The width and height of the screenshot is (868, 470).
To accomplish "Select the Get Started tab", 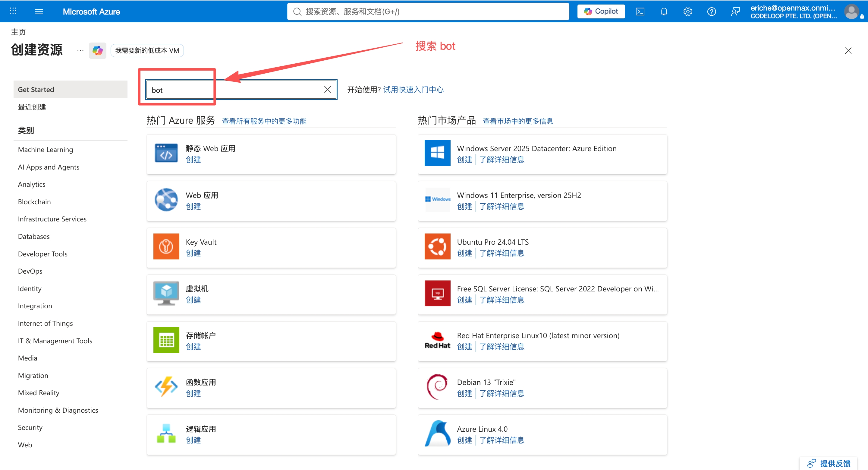I will coord(71,89).
